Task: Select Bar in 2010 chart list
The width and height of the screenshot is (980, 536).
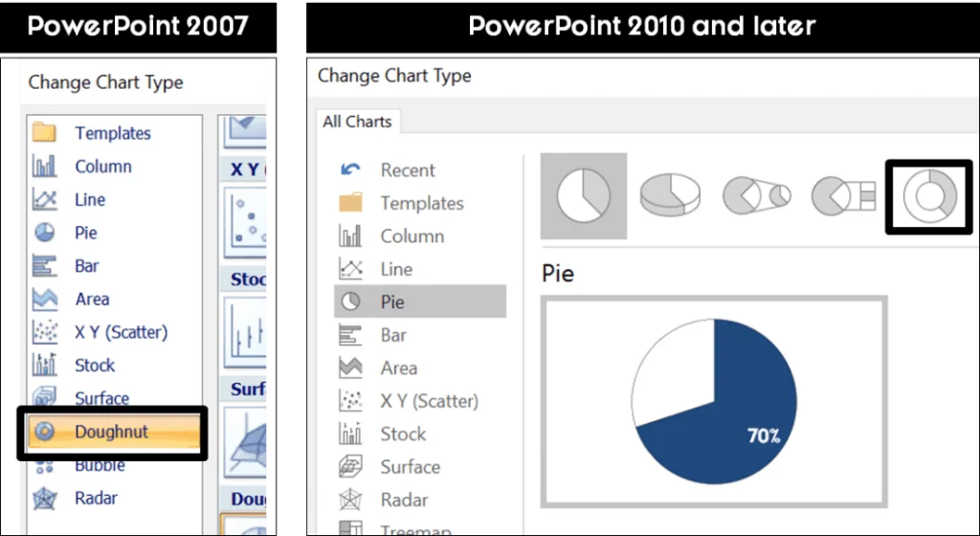Action: 393,335
